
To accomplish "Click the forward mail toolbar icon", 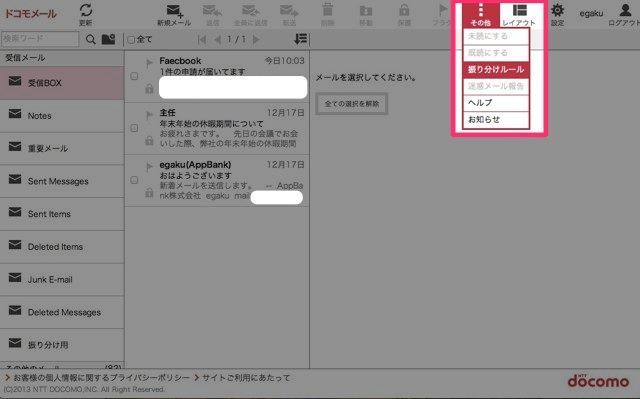I will click(x=289, y=15).
